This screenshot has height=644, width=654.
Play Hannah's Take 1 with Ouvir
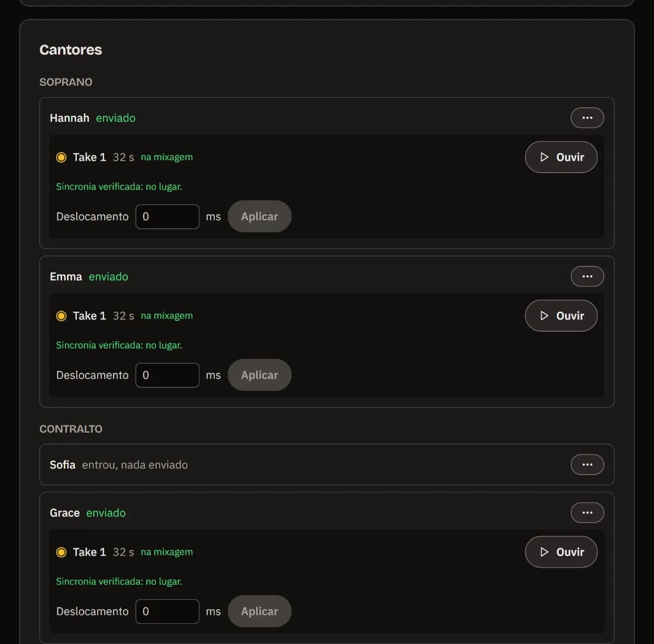(561, 157)
